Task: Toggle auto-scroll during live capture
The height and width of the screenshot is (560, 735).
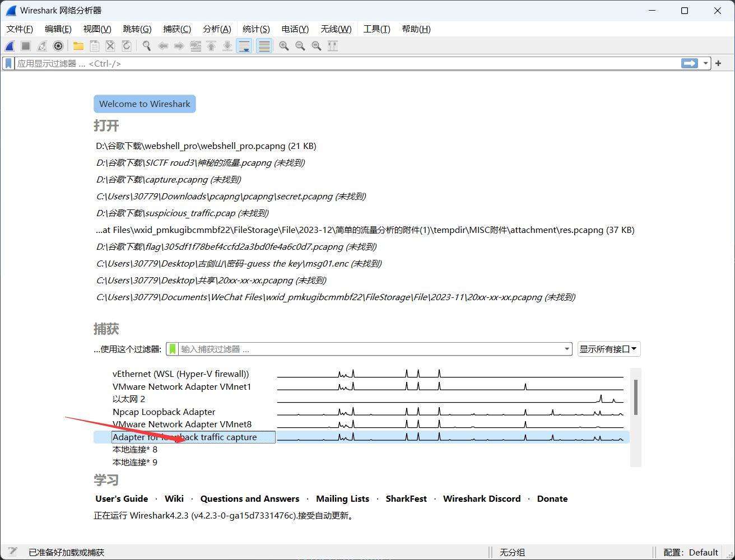Action: click(x=244, y=46)
